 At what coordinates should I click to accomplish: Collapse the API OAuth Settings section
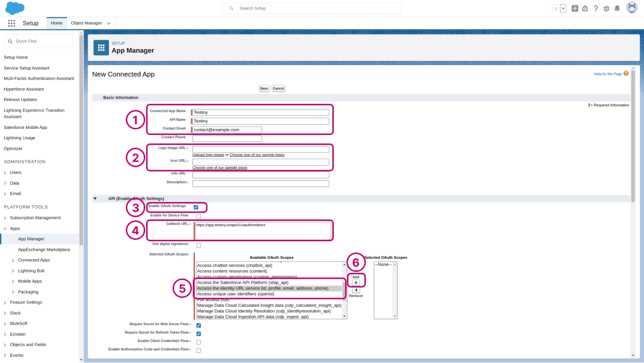(x=95, y=199)
